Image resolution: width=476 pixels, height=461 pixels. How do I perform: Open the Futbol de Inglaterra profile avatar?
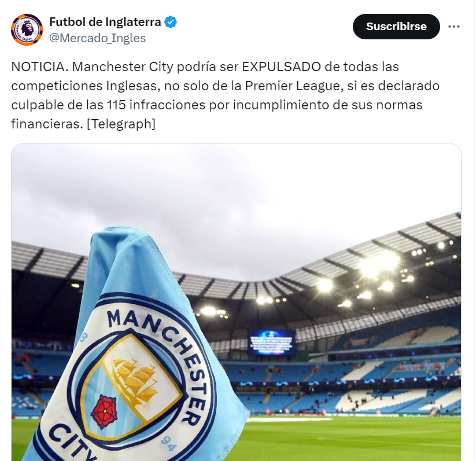pyautogui.click(x=27, y=29)
